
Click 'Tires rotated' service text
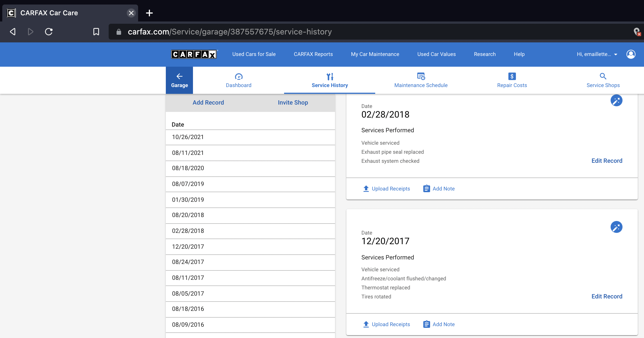pos(376,297)
